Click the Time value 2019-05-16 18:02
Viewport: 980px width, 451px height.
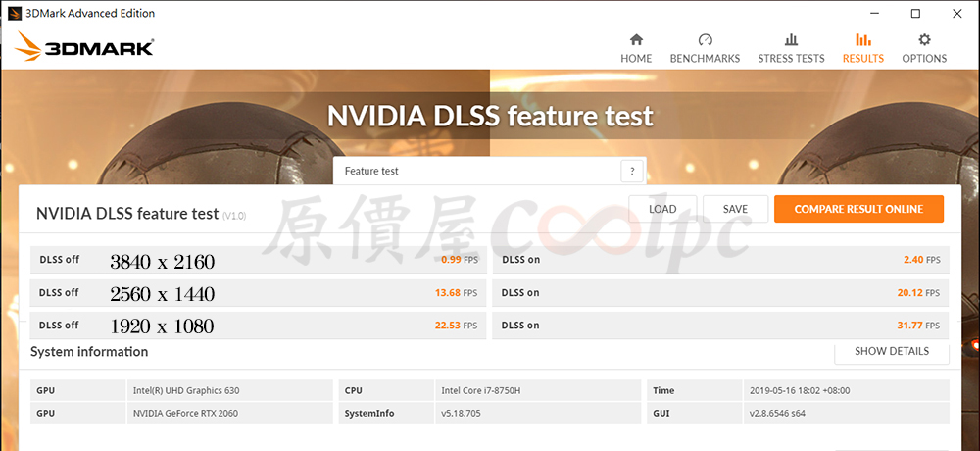tap(800, 390)
